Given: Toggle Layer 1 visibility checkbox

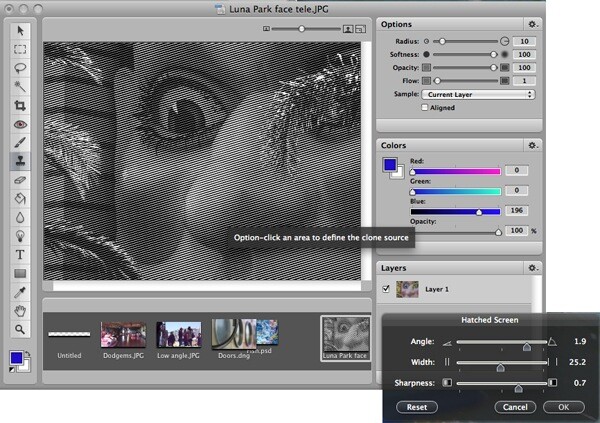Looking at the screenshot, I should coord(386,289).
